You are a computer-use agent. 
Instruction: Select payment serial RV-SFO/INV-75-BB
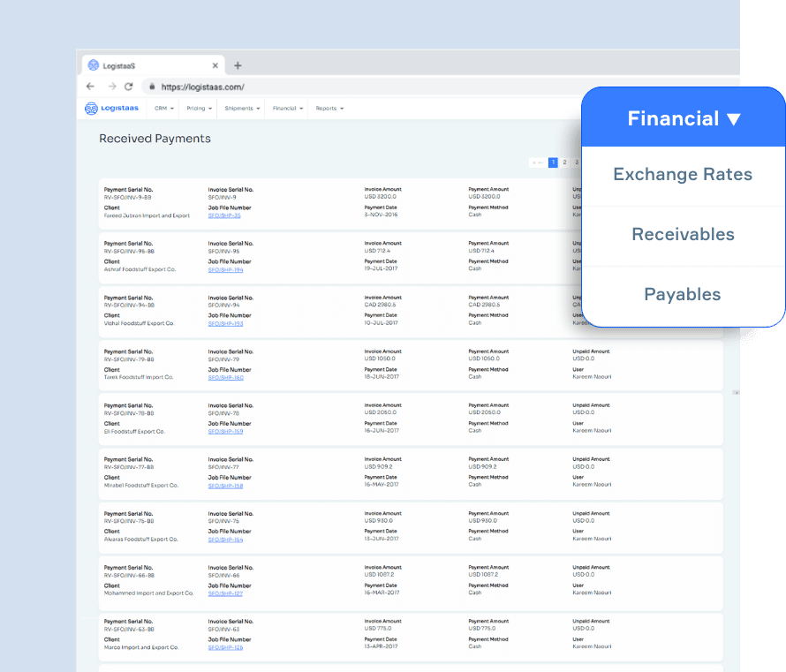[129, 521]
